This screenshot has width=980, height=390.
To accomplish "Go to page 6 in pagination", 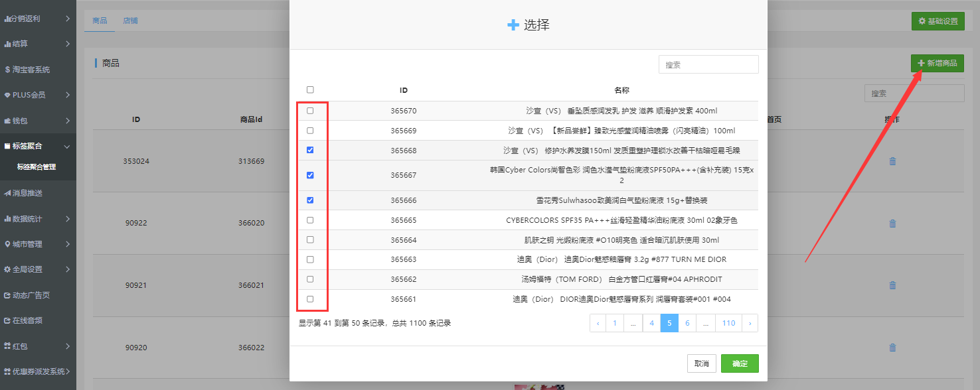I will pos(687,323).
